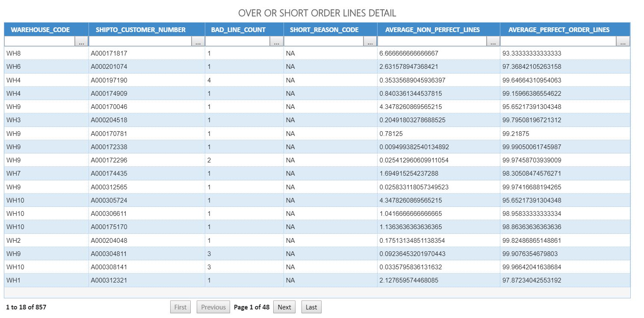Viewport: 644px width, 318px height.
Task: Open filter options for AVERAGE_PERFECT_ORDER_LINES column
Action: tap(623, 41)
